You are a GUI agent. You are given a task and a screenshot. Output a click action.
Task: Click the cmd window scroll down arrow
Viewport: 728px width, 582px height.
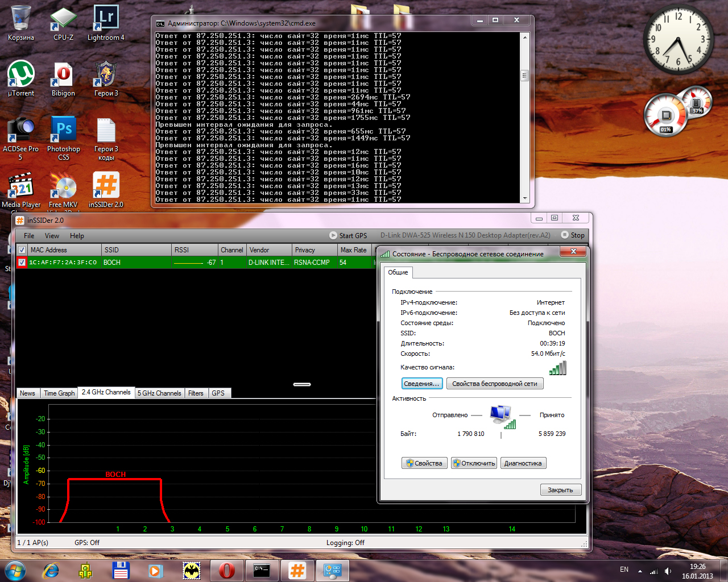pos(524,198)
